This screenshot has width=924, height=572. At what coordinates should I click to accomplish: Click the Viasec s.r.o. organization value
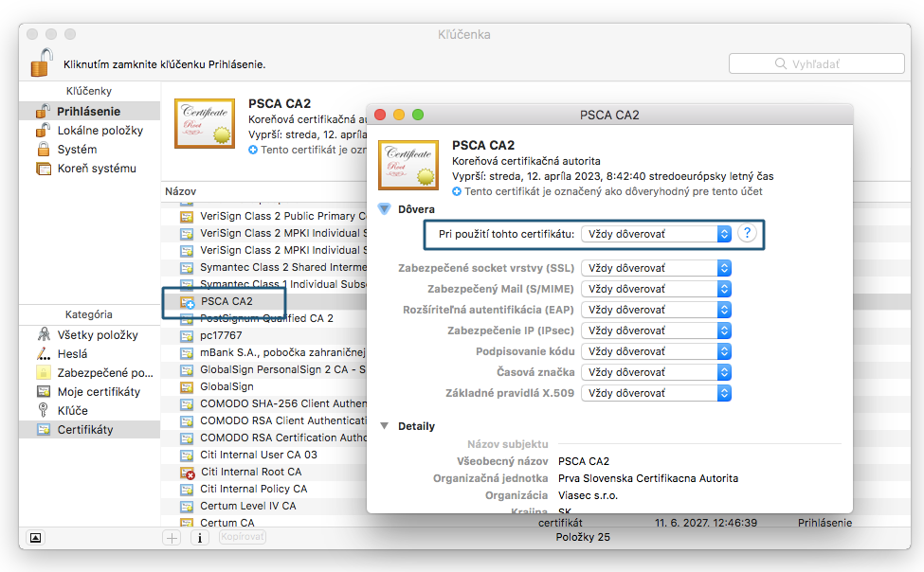tap(589, 495)
